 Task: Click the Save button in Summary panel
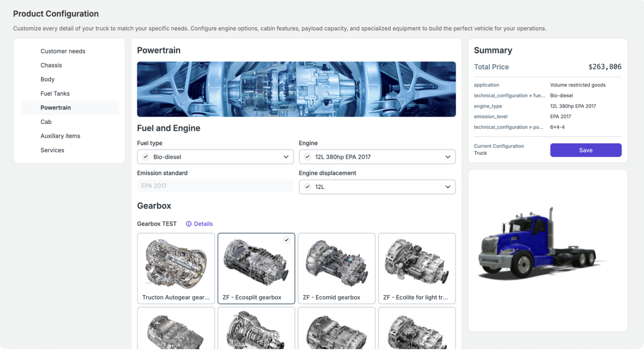pyautogui.click(x=585, y=150)
